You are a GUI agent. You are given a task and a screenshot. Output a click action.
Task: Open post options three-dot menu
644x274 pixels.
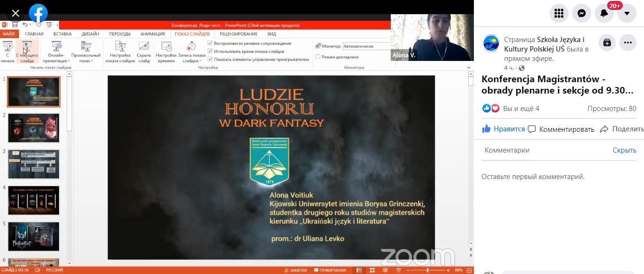pyautogui.click(x=628, y=43)
